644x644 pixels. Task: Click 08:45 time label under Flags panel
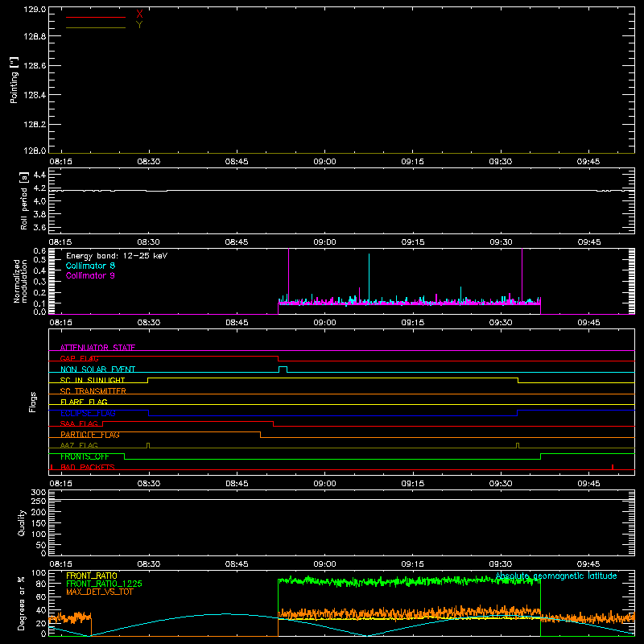click(237, 484)
